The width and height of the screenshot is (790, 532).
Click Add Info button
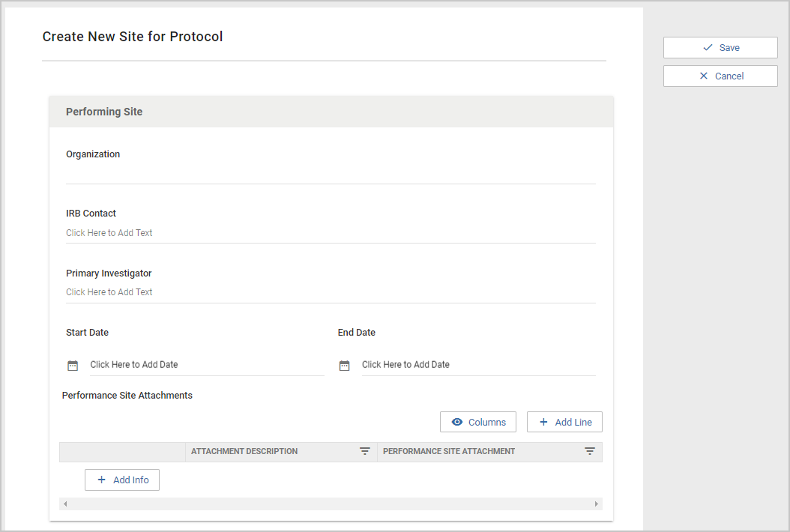pos(122,480)
